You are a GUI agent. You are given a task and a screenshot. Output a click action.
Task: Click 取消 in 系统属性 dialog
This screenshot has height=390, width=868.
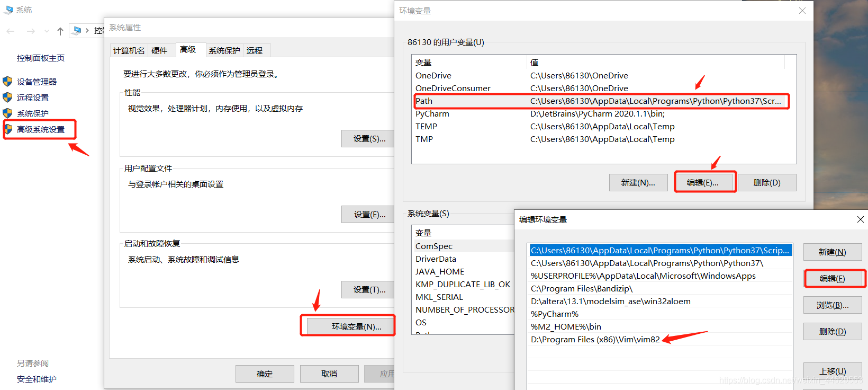329,374
